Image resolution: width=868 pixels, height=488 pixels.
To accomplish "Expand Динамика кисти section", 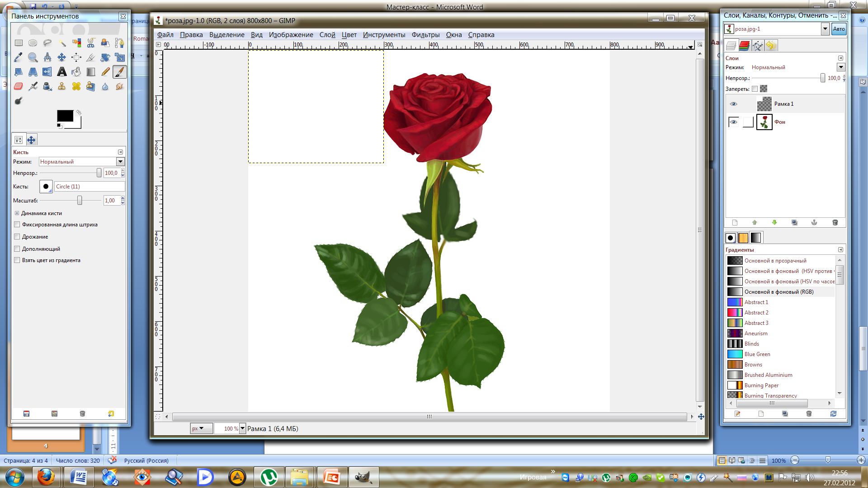I will pyautogui.click(x=17, y=213).
